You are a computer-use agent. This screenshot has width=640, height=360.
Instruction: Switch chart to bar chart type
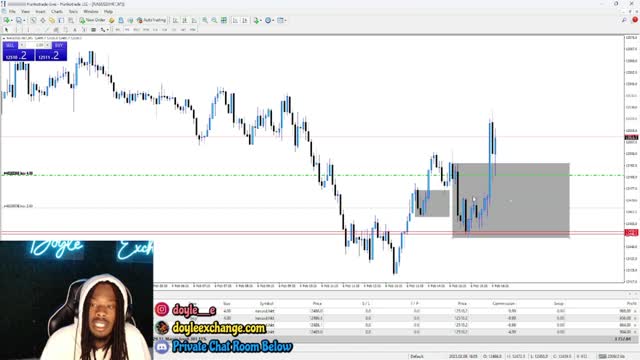click(x=175, y=20)
